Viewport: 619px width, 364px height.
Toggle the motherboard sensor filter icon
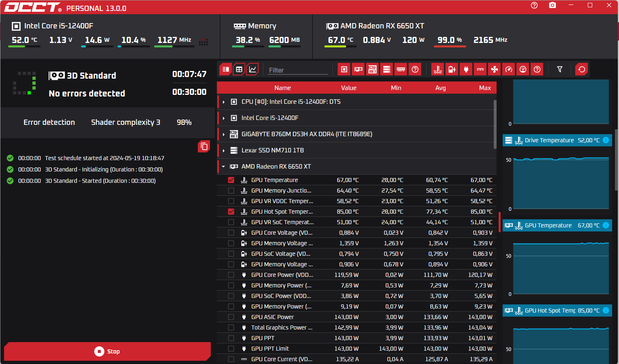(373, 69)
